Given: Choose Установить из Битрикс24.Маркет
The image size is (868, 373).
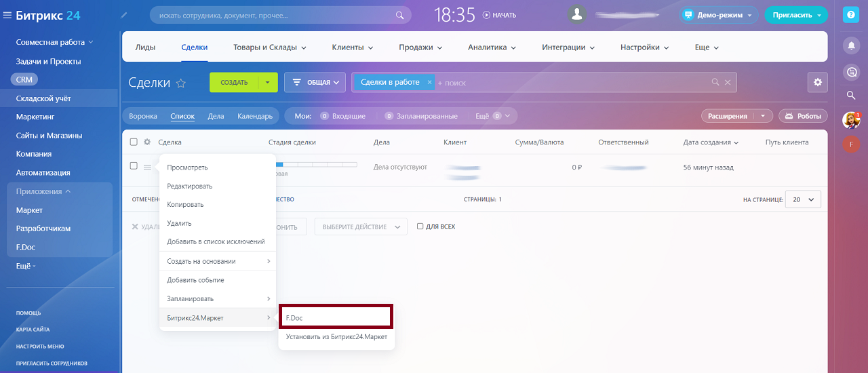Looking at the screenshot, I should click(x=336, y=336).
